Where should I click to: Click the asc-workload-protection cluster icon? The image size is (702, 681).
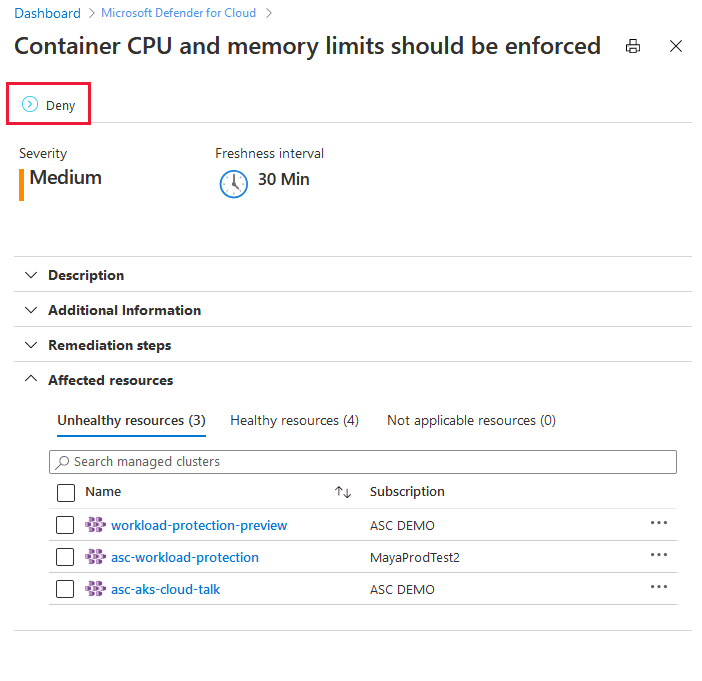point(95,557)
